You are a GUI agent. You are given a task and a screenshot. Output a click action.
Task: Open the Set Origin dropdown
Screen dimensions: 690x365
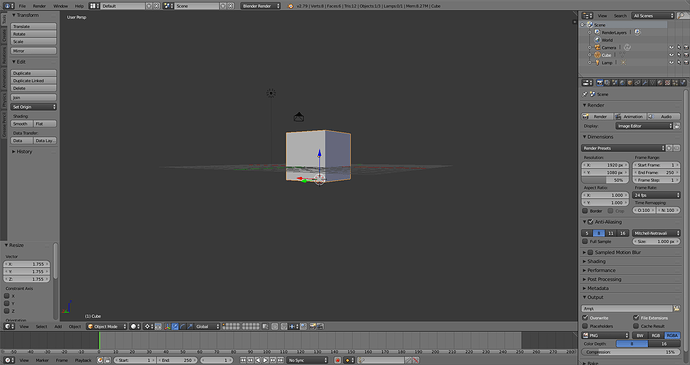[34, 107]
